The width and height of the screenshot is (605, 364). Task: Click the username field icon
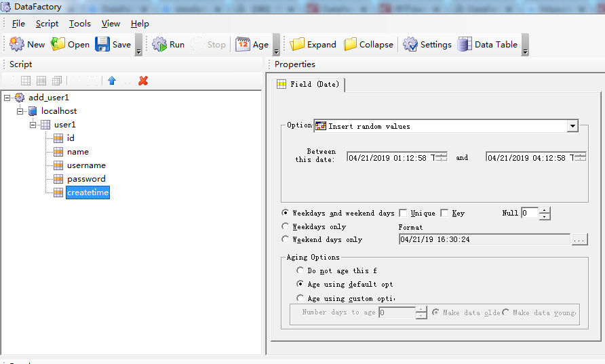58,165
